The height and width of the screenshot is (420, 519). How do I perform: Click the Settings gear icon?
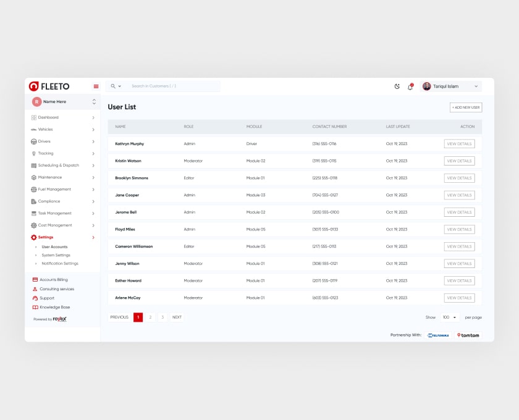(33, 237)
